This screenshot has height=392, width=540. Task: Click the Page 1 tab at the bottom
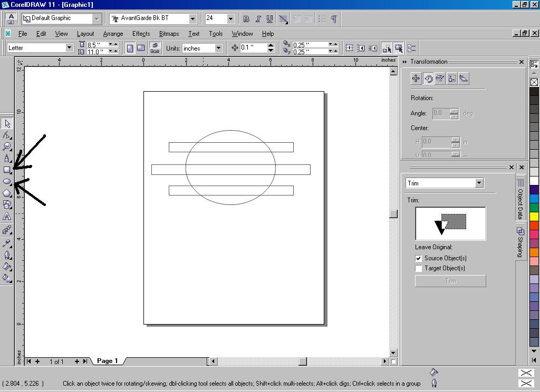108,361
